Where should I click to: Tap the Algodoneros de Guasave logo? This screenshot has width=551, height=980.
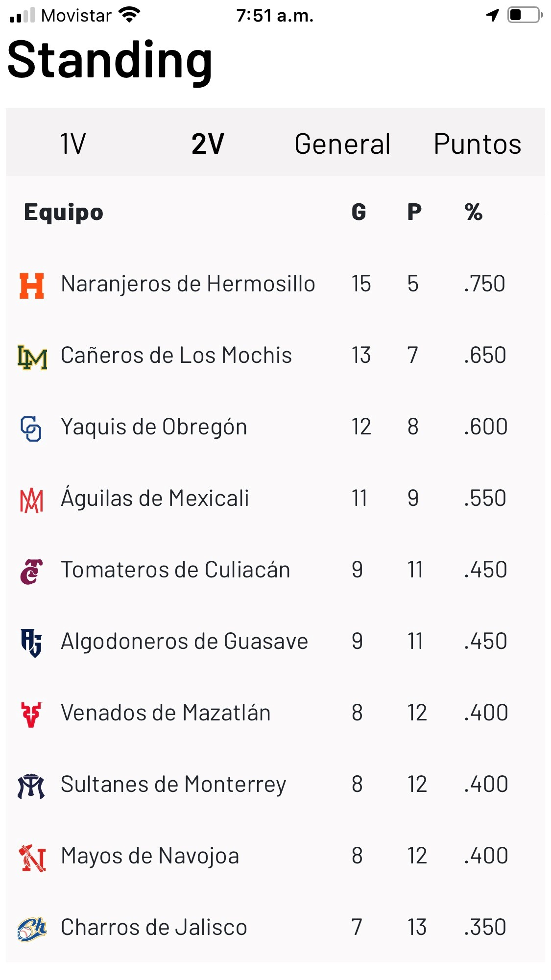pos(31,643)
